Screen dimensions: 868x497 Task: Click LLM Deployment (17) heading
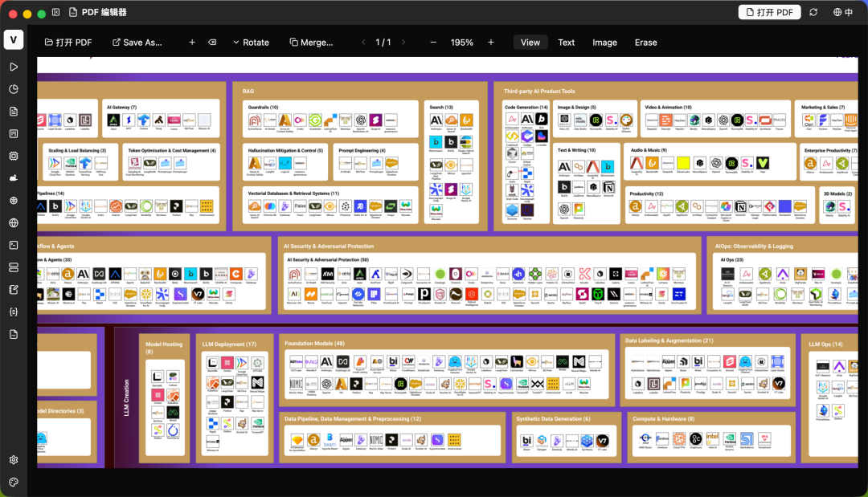[x=229, y=344]
